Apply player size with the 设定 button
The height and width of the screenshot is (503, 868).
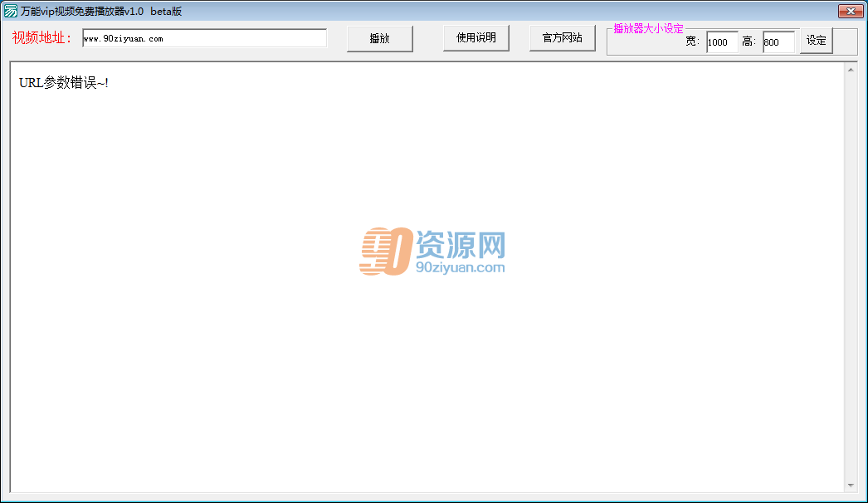pos(816,41)
